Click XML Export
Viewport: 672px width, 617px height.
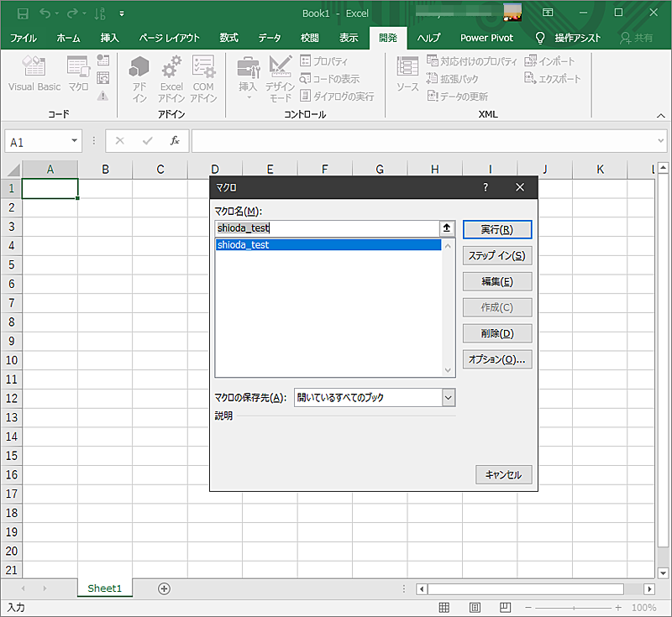tap(553, 79)
